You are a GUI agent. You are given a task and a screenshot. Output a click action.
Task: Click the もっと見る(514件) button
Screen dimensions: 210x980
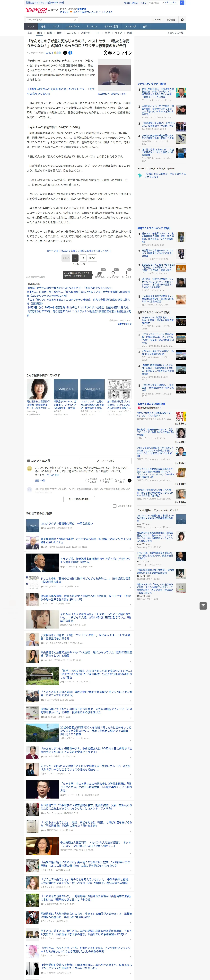[x=79, y=499]
